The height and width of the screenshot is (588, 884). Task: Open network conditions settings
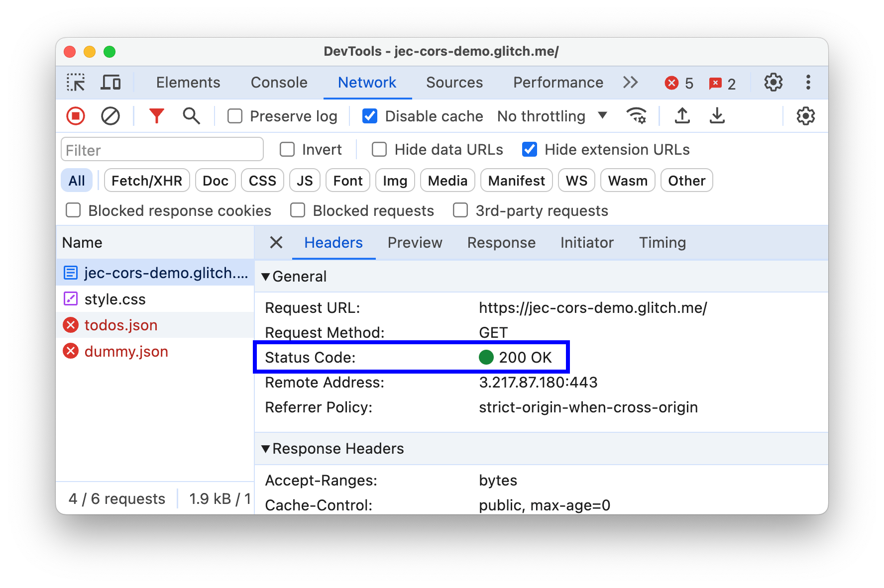point(636,116)
